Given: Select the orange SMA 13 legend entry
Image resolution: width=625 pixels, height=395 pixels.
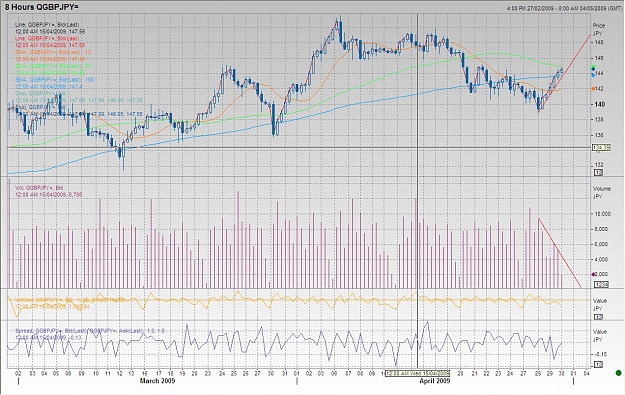Looking at the screenshot, I should (x=53, y=55).
